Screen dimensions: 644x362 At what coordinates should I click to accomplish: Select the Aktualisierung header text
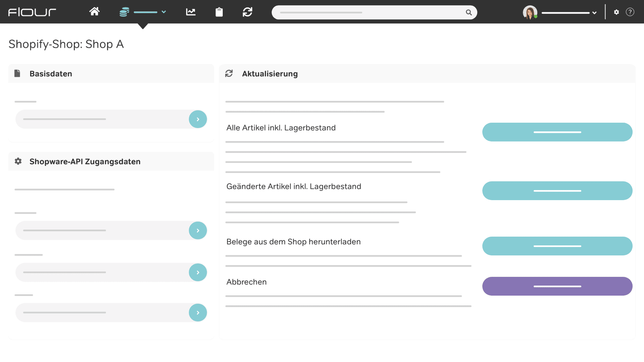point(270,74)
